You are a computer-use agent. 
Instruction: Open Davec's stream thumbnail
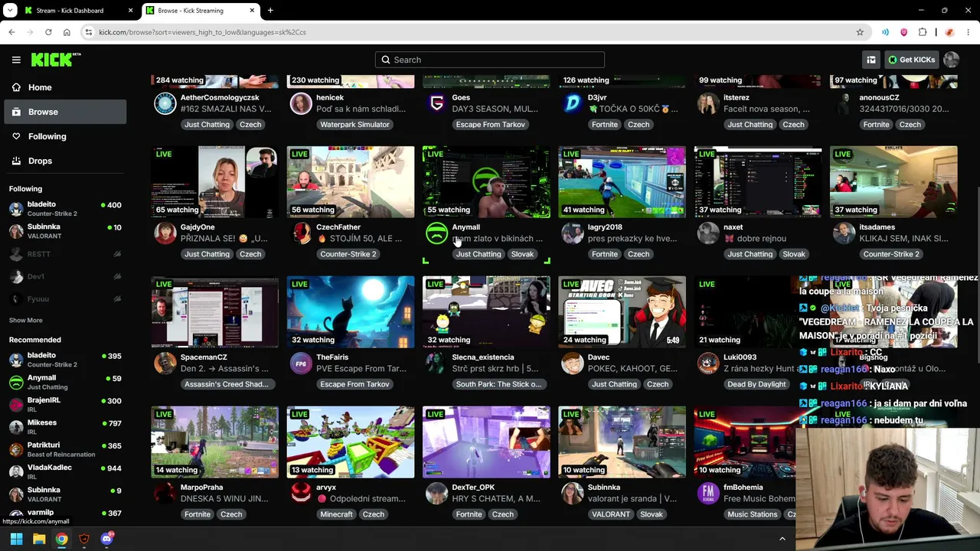(622, 312)
